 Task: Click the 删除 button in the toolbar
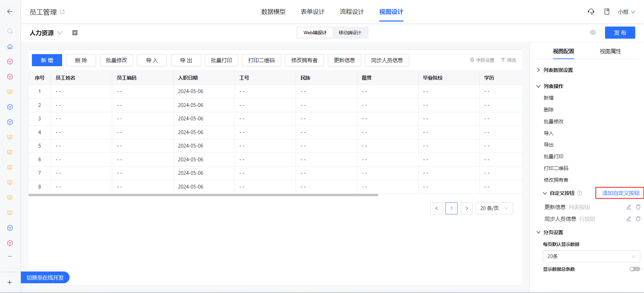[81, 60]
